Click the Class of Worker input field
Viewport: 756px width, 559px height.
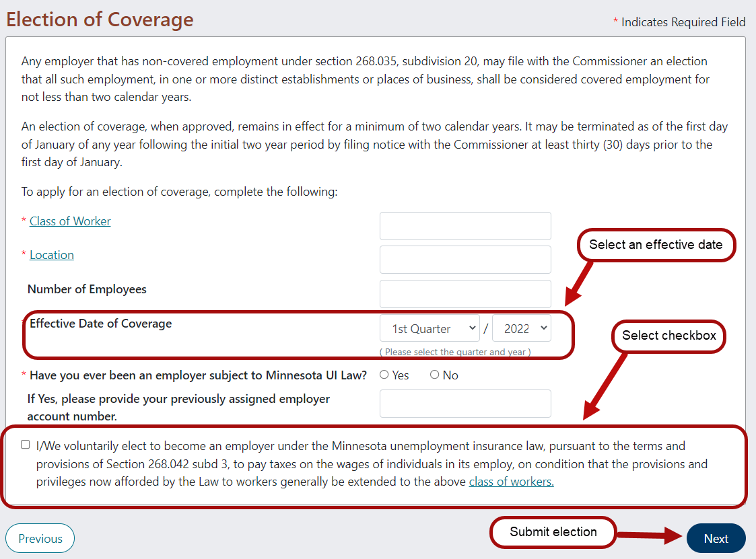[x=465, y=226]
